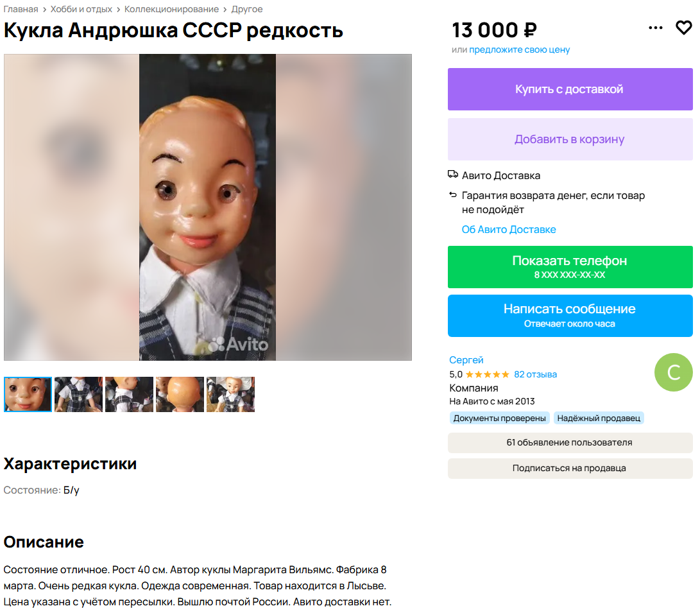The height and width of the screenshot is (613, 700).
Task: Click Купить с доставкой button
Action: tap(570, 89)
